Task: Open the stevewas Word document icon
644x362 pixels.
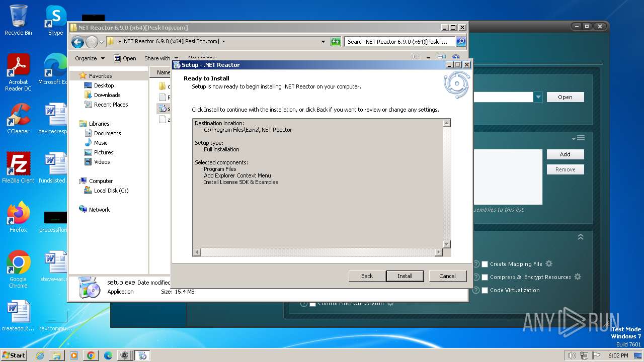Action: pyautogui.click(x=54, y=266)
